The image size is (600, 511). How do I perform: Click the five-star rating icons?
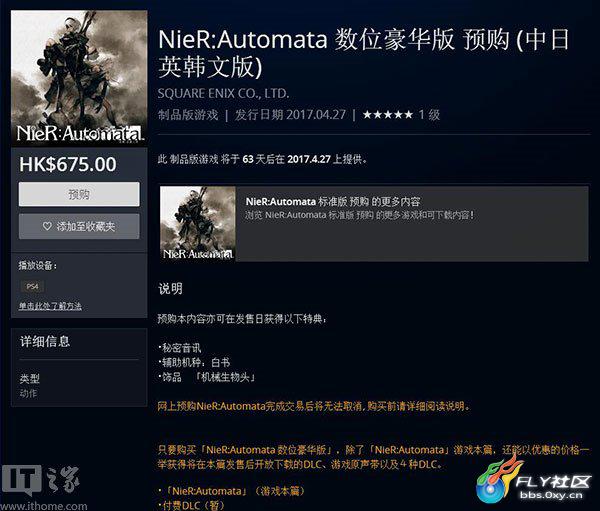tap(388, 114)
